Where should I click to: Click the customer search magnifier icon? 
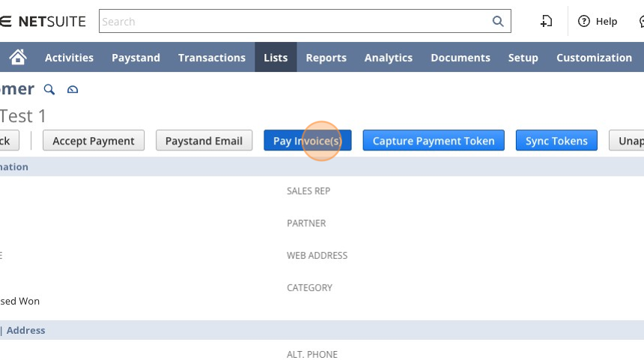pyautogui.click(x=49, y=89)
